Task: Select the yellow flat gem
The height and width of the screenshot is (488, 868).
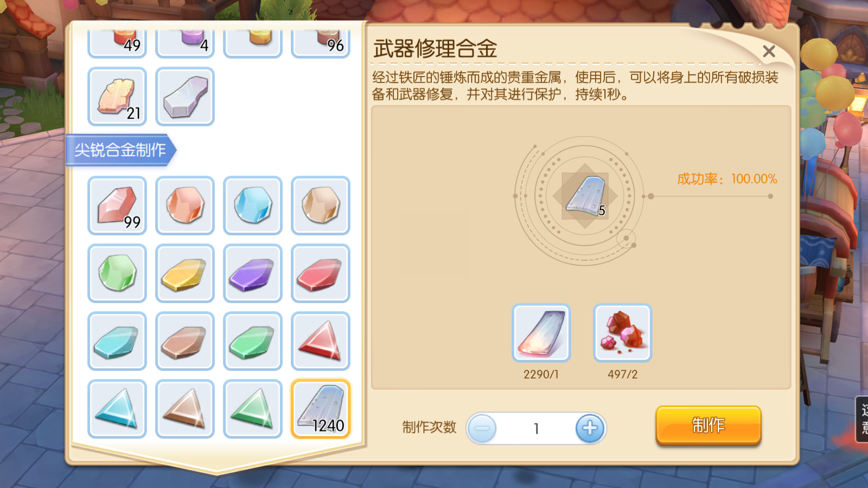Action: tap(185, 273)
